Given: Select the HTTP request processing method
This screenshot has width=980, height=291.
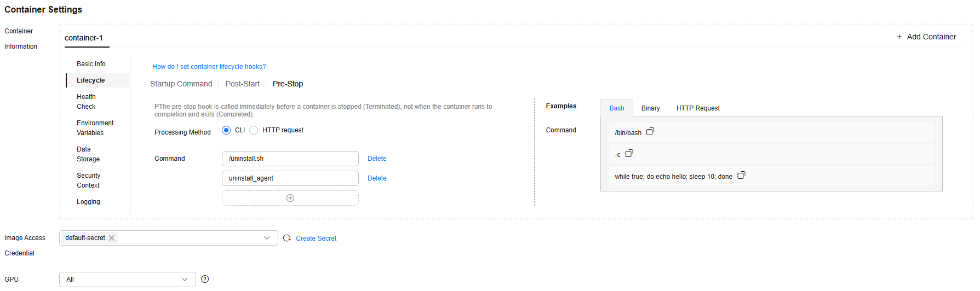Looking at the screenshot, I should (254, 130).
